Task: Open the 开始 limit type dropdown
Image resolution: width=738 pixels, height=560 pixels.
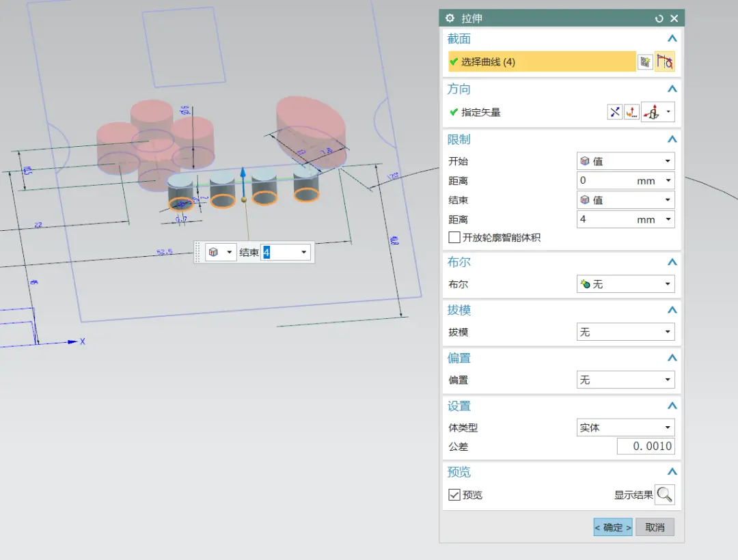Action: pos(625,161)
